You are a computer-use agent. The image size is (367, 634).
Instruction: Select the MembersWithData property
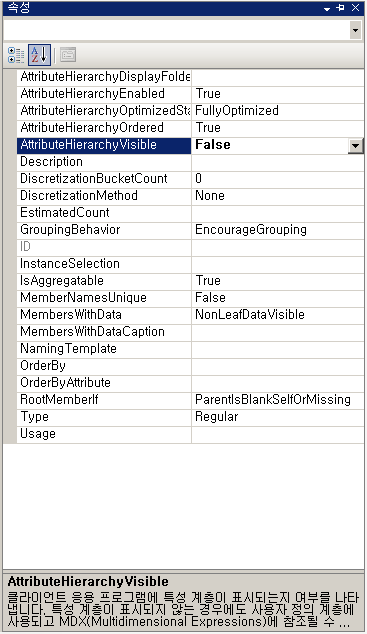coord(104,315)
